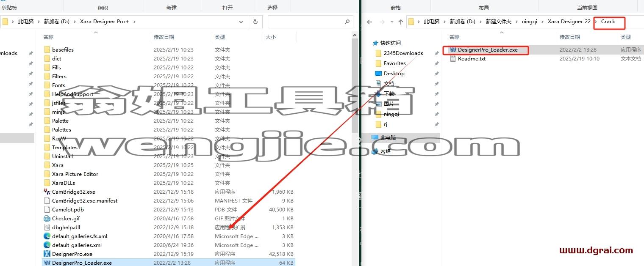Go back in the right Explorer window

pos(369,22)
